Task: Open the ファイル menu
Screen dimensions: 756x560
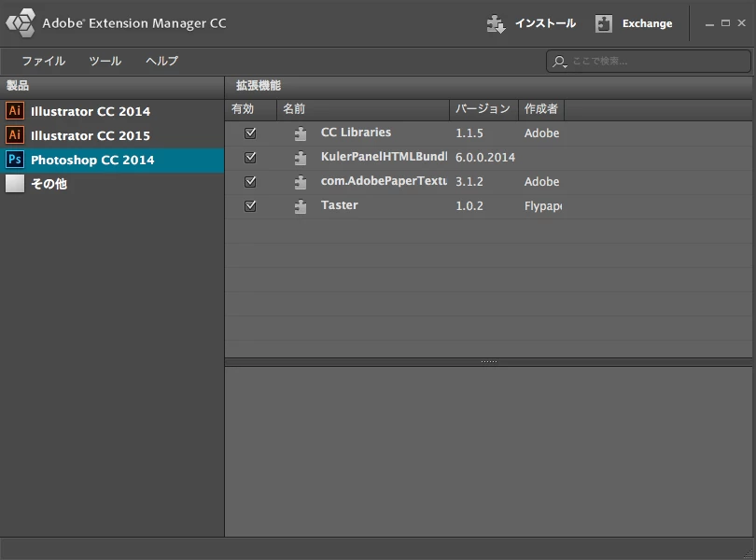Action: click(43, 62)
